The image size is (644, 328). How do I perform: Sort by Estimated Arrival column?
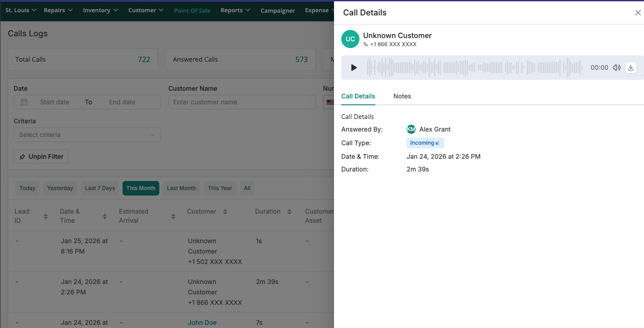pos(173,216)
